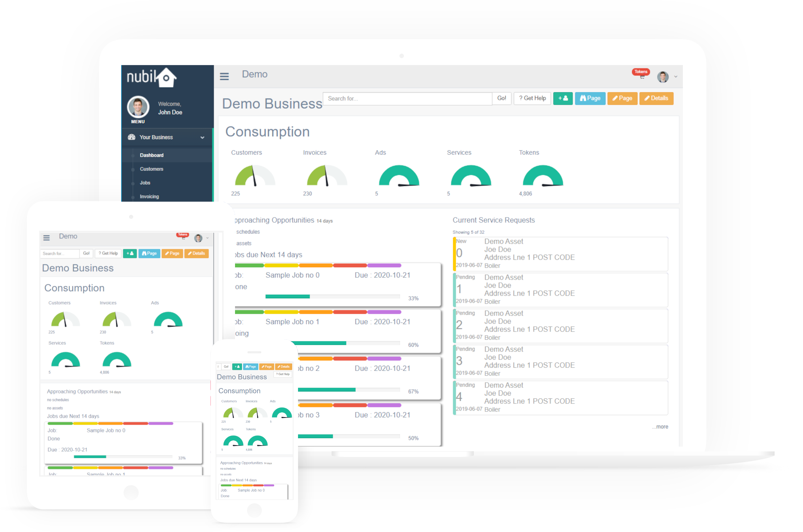The image size is (803, 532).
Task: Click the Customers gauge on tablet
Action: pyautogui.click(x=65, y=319)
